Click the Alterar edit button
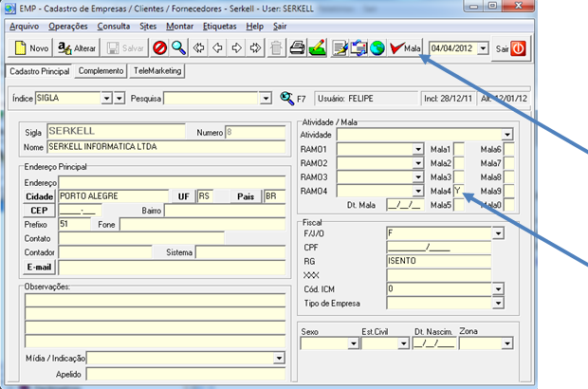The height and width of the screenshot is (389, 588). (x=77, y=48)
